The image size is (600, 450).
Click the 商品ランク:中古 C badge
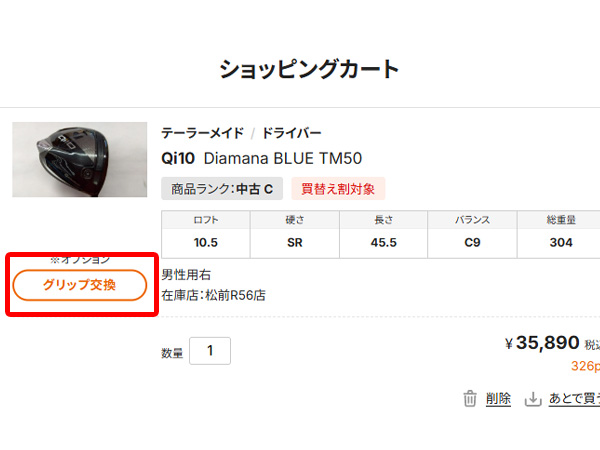(222, 189)
